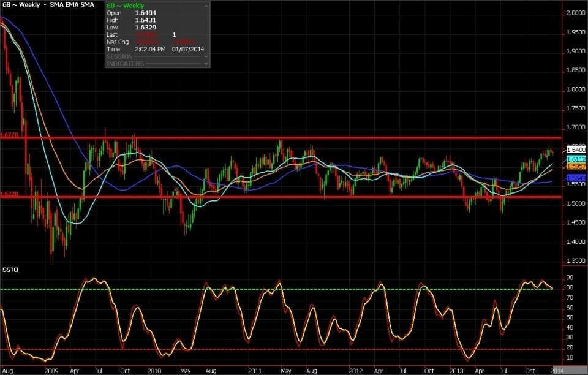Expand the INDICATORS section
Image resolution: width=588 pixels, height=375 pixels.
(x=206, y=64)
